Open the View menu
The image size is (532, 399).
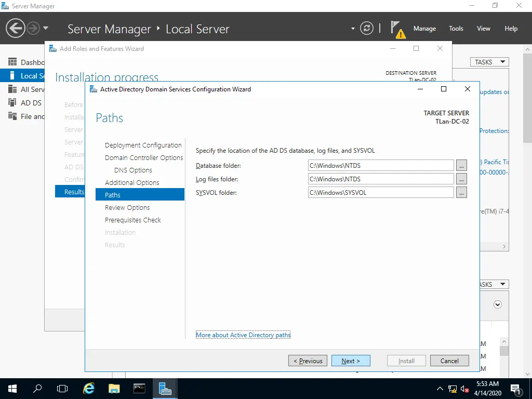(483, 29)
